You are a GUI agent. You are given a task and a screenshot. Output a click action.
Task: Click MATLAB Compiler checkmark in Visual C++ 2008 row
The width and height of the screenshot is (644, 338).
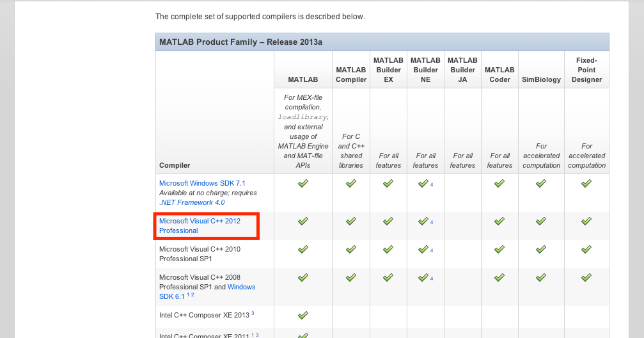(350, 278)
